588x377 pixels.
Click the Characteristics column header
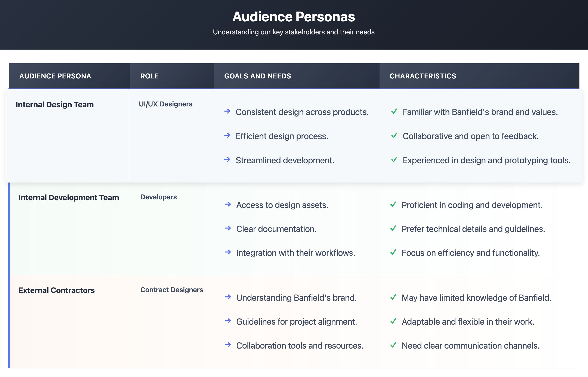tap(423, 76)
